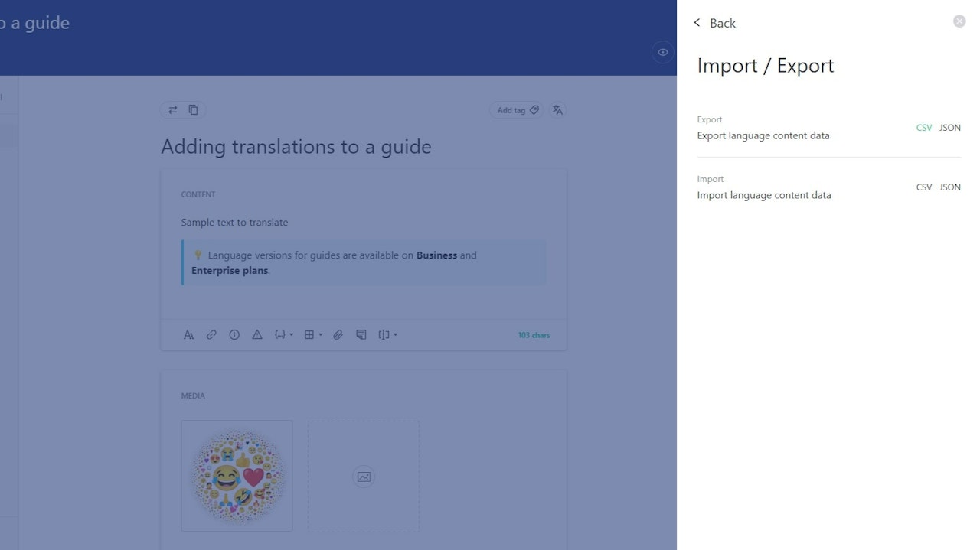Viewport: 980px width, 550px height.
Task: Click the info icon in the content toolbar
Action: coord(235,334)
